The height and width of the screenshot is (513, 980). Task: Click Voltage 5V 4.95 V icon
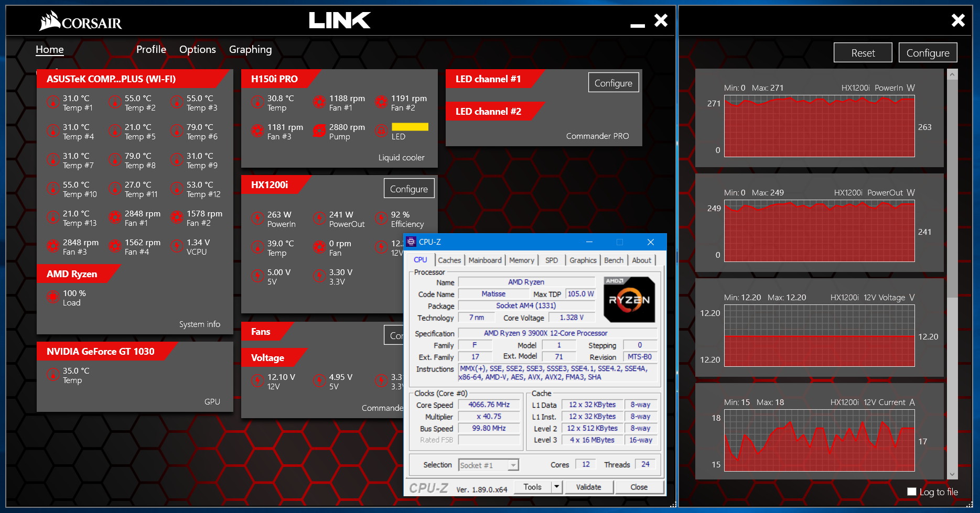point(319,381)
